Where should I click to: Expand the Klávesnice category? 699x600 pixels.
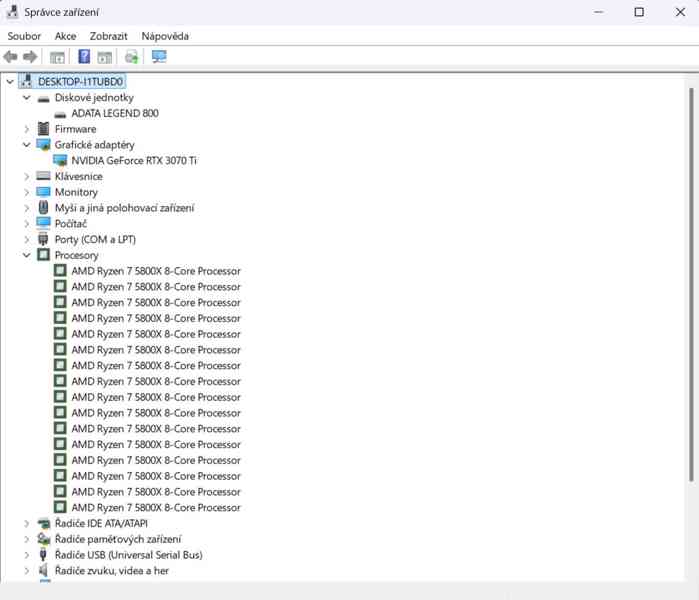(x=27, y=177)
